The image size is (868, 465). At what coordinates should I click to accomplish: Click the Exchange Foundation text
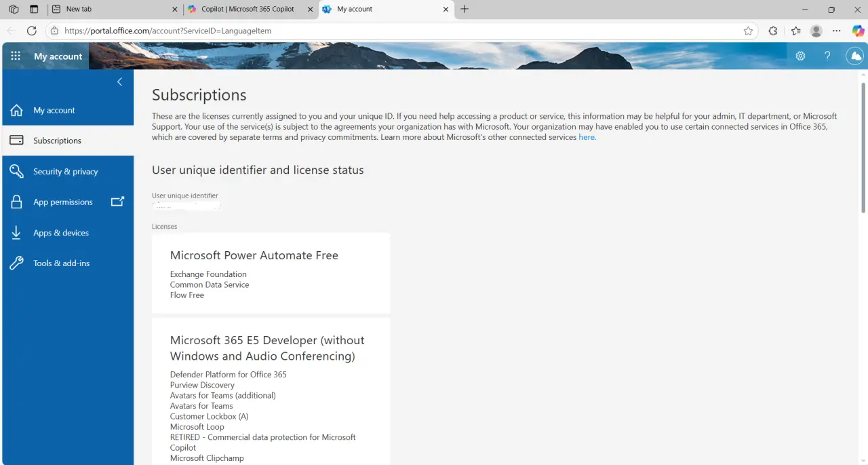pos(208,274)
